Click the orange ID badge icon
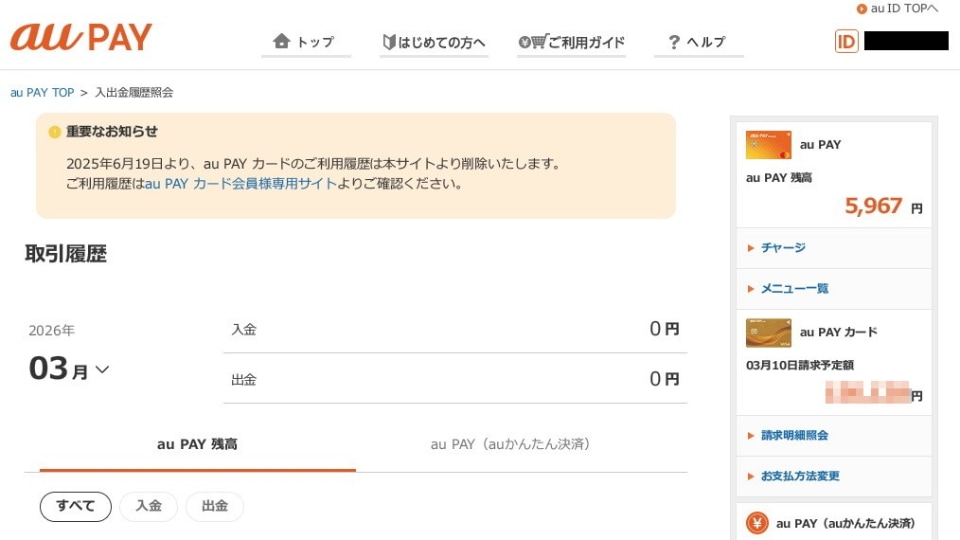Image resolution: width=960 pixels, height=540 pixels. [x=846, y=41]
